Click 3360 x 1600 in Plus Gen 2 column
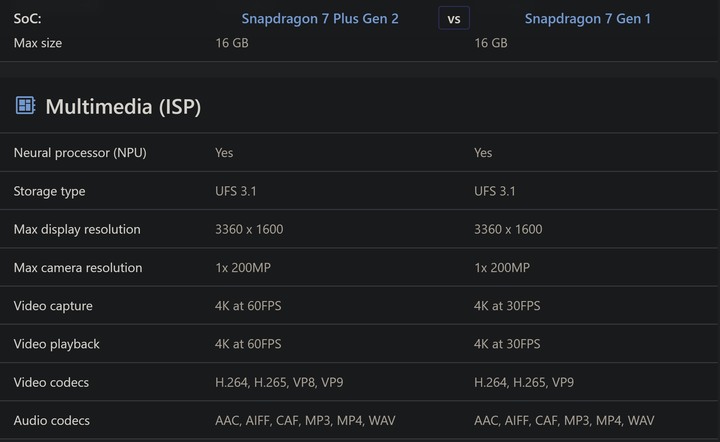 [249, 229]
